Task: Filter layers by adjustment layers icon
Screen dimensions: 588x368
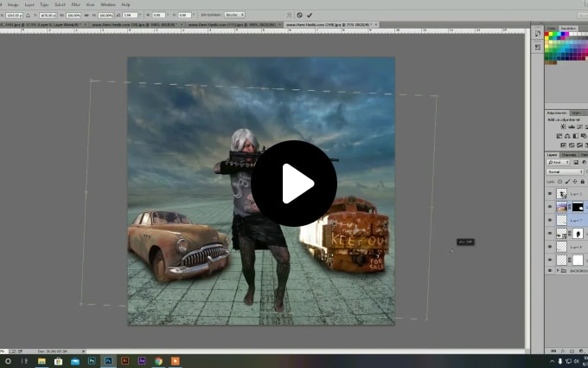Action: click(585, 162)
